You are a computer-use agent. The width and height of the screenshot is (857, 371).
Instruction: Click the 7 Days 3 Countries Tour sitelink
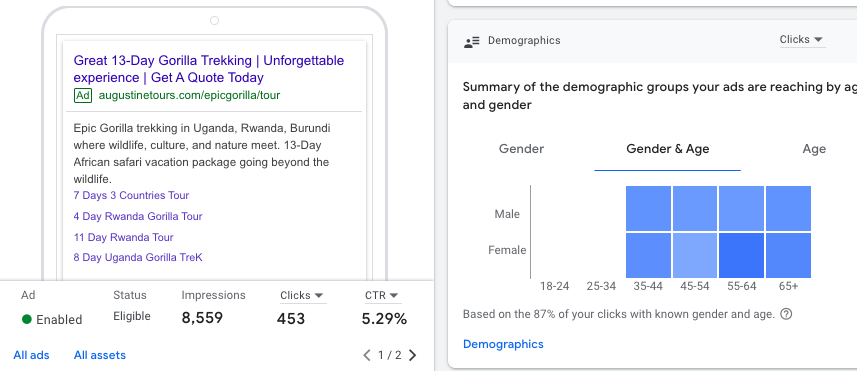click(131, 196)
